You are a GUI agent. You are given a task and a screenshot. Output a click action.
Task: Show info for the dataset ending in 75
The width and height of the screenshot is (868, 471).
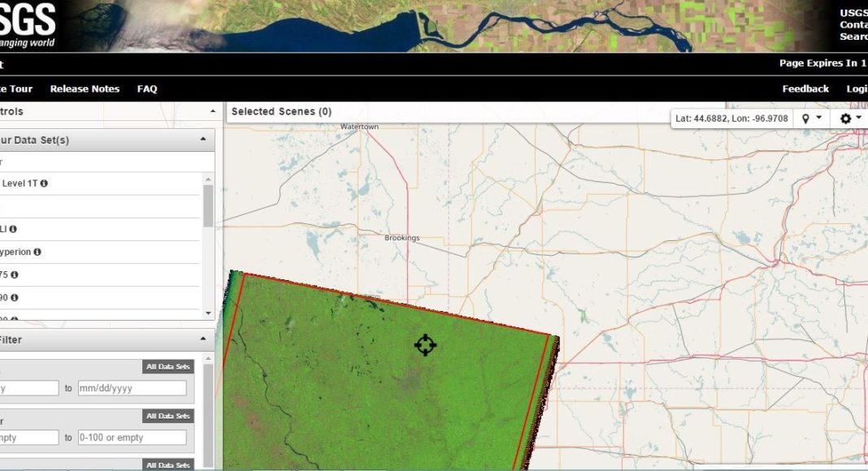(x=15, y=274)
